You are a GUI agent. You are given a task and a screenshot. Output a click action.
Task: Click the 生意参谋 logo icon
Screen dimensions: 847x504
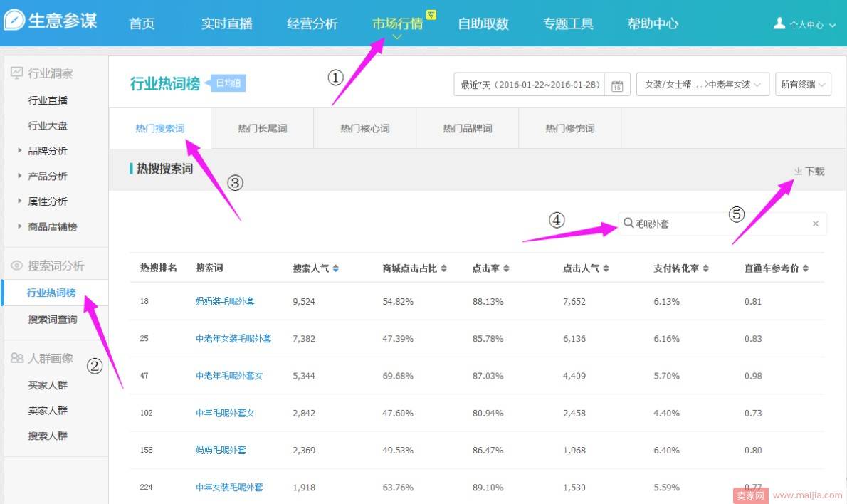[14, 21]
